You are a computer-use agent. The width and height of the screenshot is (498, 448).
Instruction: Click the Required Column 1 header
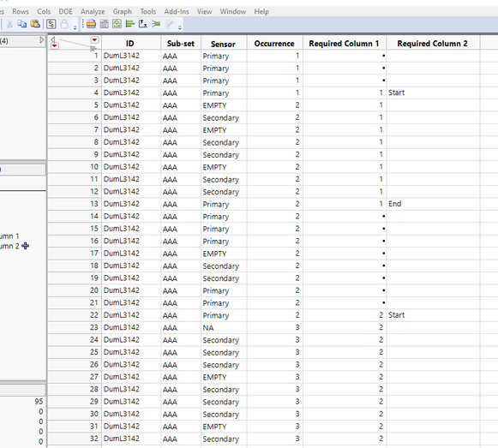click(x=344, y=44)
